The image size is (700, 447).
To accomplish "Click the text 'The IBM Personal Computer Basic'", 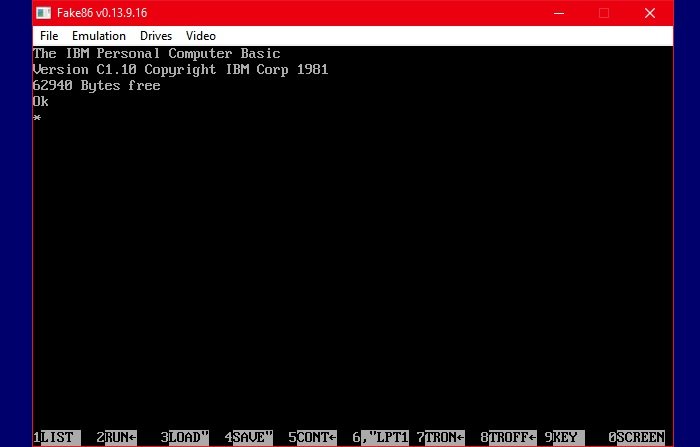I will pyautogui.click(x=157, y=54).
